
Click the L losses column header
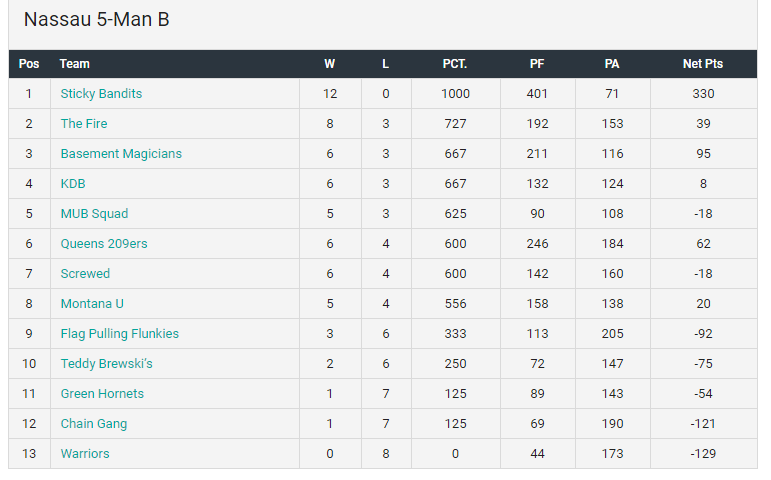[386, 64]
